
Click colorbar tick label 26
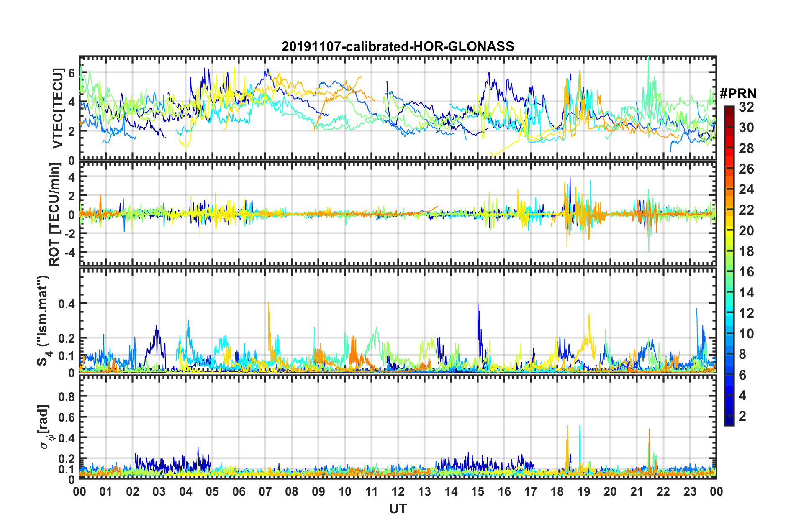[746, 169]
